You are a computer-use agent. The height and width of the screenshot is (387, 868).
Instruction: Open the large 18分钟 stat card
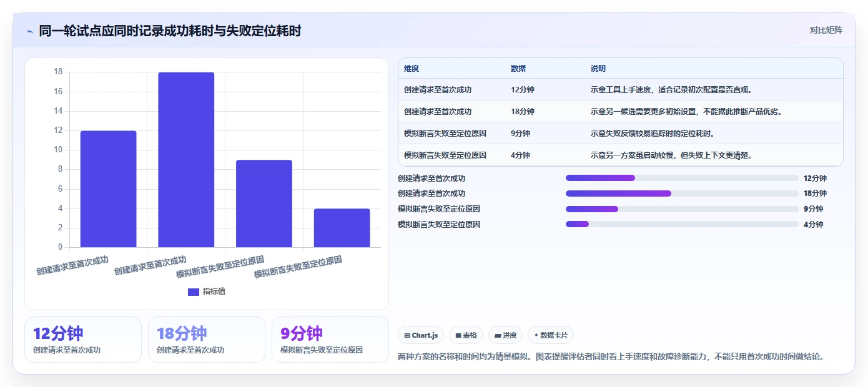[207, 340]
